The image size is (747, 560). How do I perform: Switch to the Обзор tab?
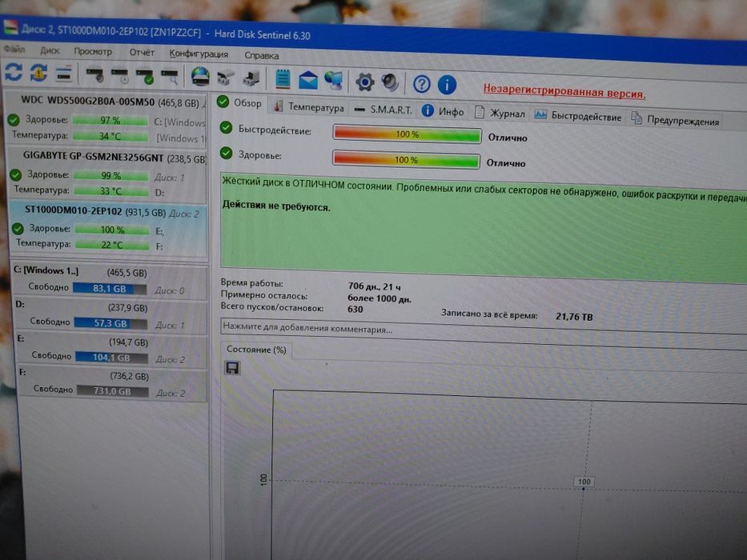tap(239, 102)
